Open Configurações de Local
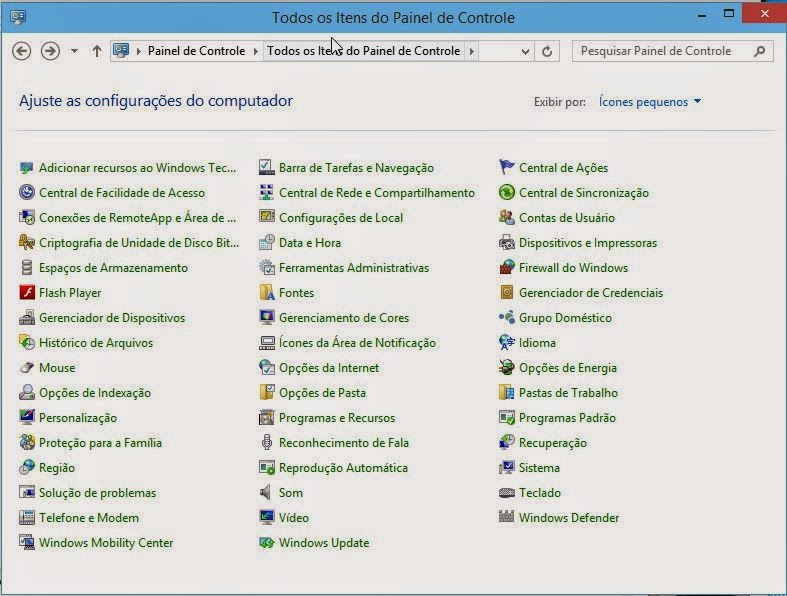 [x=341, y=218]
